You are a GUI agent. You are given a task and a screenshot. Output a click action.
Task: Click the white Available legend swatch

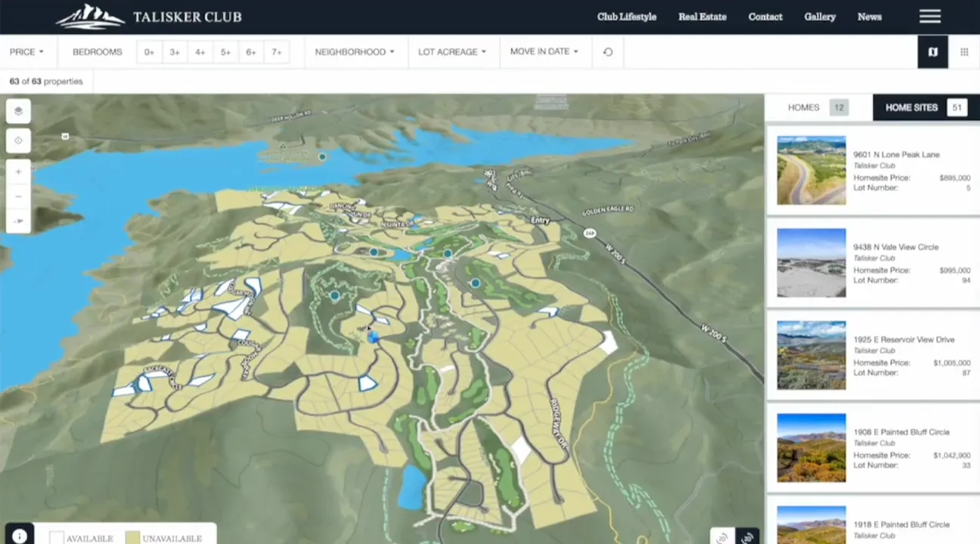pos(56,538)
